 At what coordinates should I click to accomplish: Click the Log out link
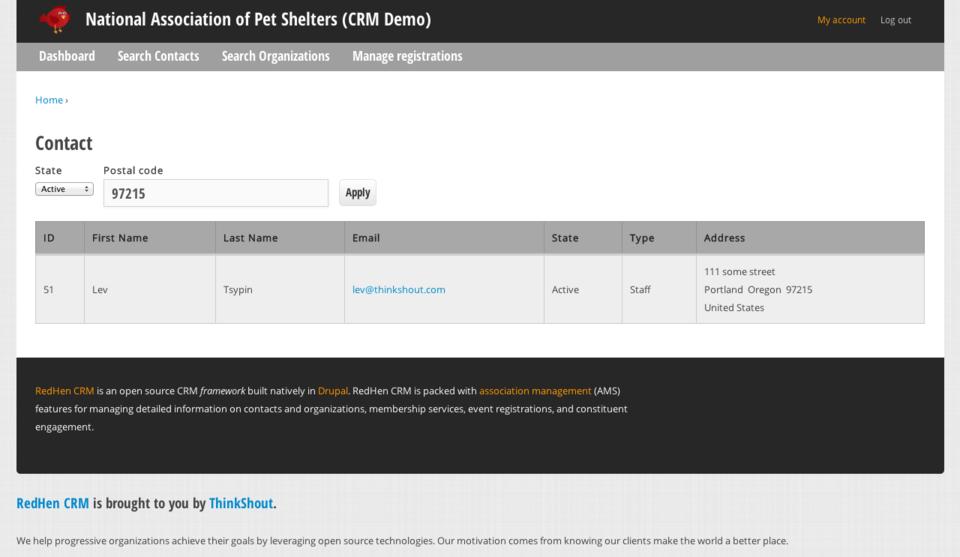click(895, 20)
